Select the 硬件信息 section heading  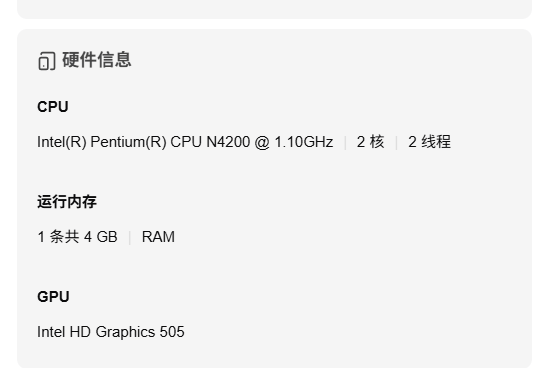click(x=97, y=60)
